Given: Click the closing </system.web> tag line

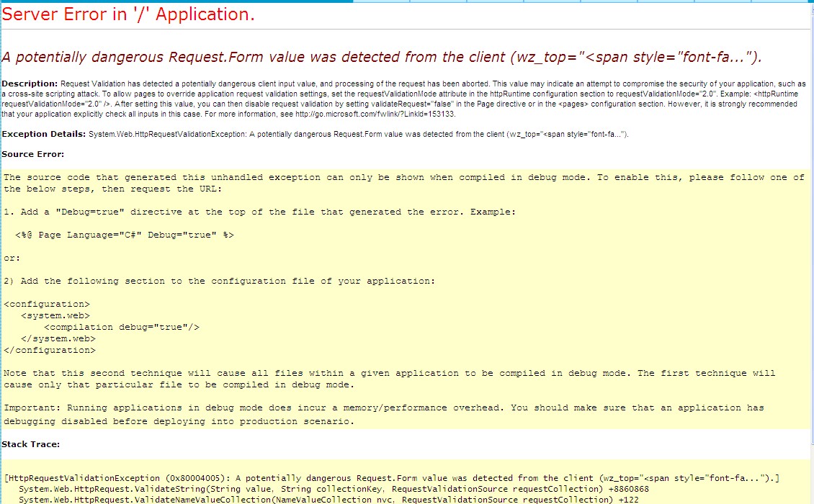Looking at the screenshot, I should click(58, 338).
